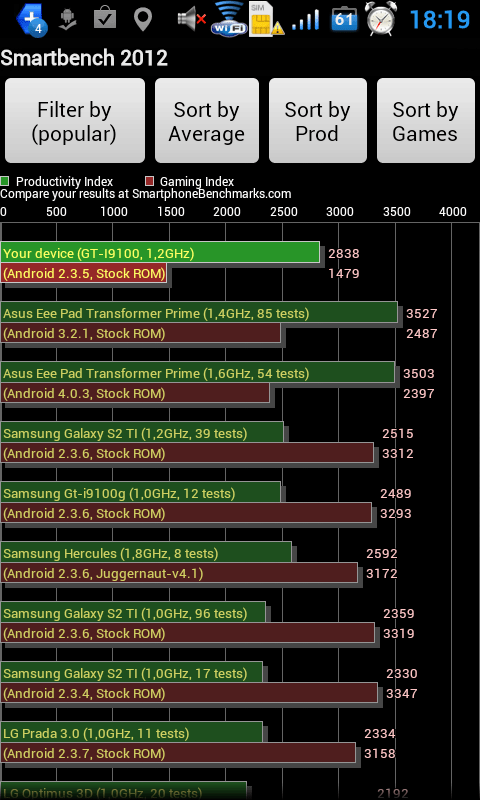Screen dimensions: 480x800
Task: Tap the Market bag checkmark icon
Action: pos(105,18)
